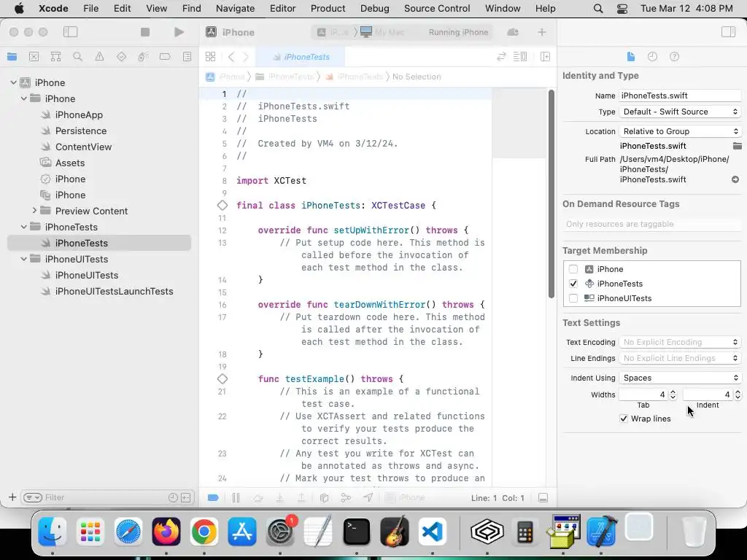Select ContentView in the navigator
The image size is (747, 560).
tap(83, 147)
